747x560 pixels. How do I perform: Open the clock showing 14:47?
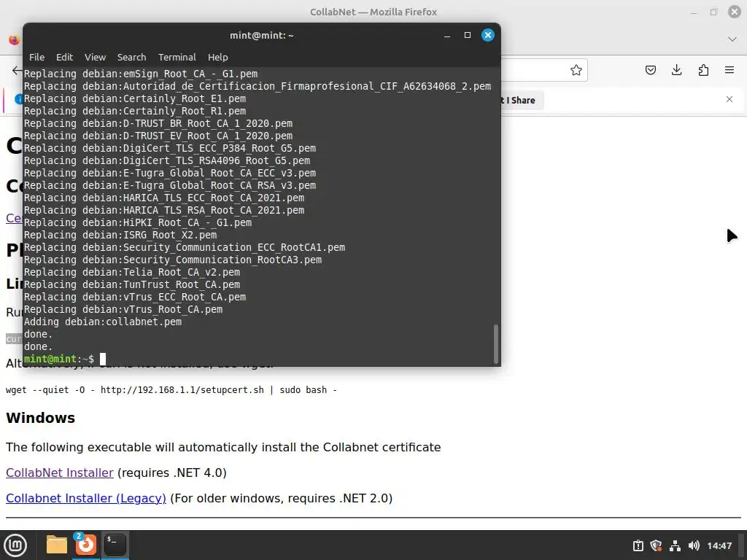(719, 545)
